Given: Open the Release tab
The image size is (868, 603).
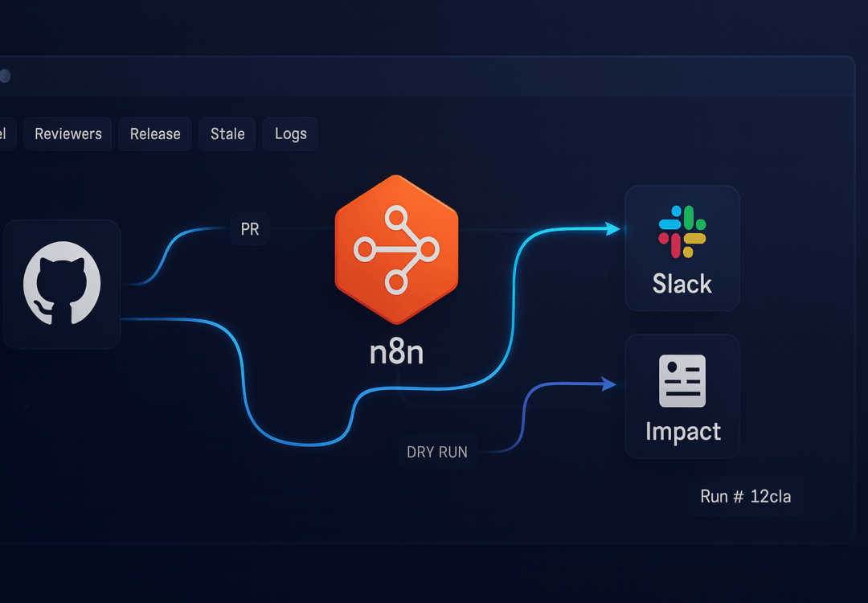Looking at the screenshot, I should tap(155, 134).
